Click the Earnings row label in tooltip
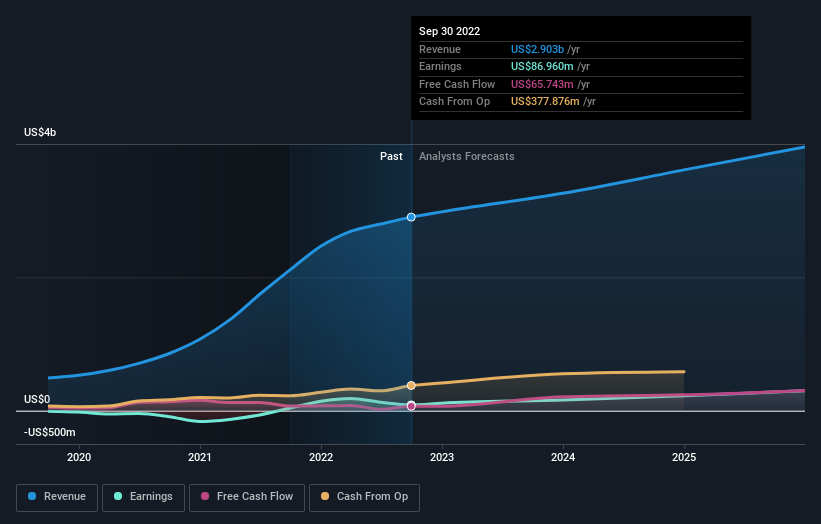821x524 pixels. point(440,66)
